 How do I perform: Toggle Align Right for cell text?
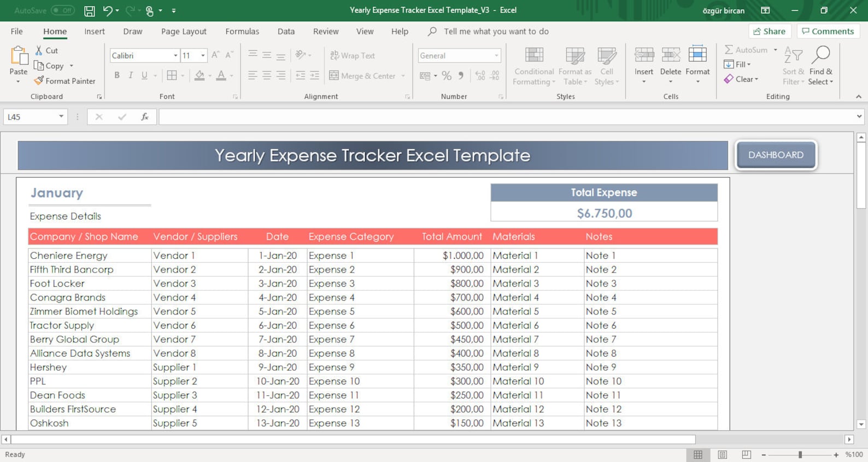pos(281,75)
